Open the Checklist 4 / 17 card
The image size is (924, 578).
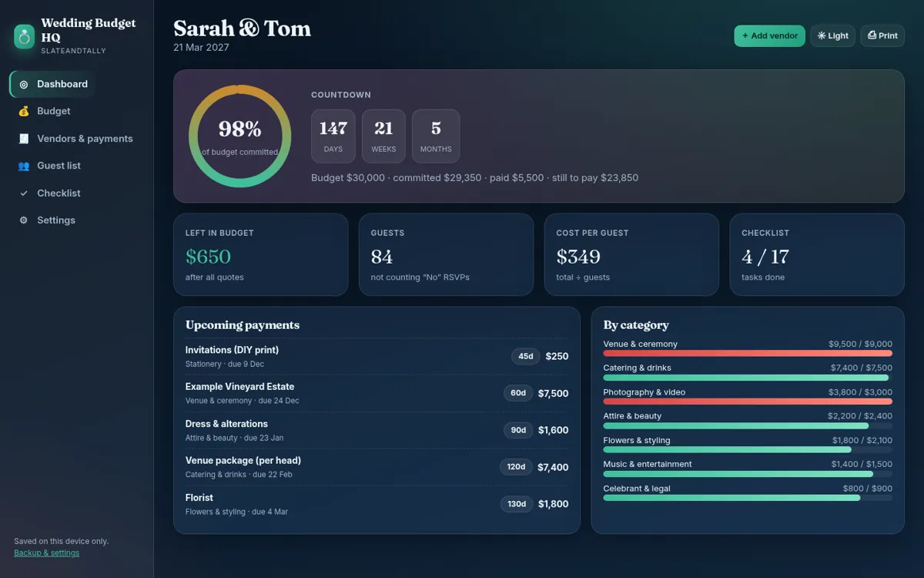click(x=817, y=255)
